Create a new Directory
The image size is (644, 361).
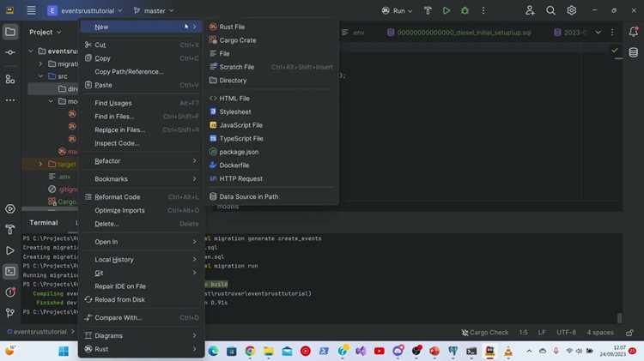(272, 81)
